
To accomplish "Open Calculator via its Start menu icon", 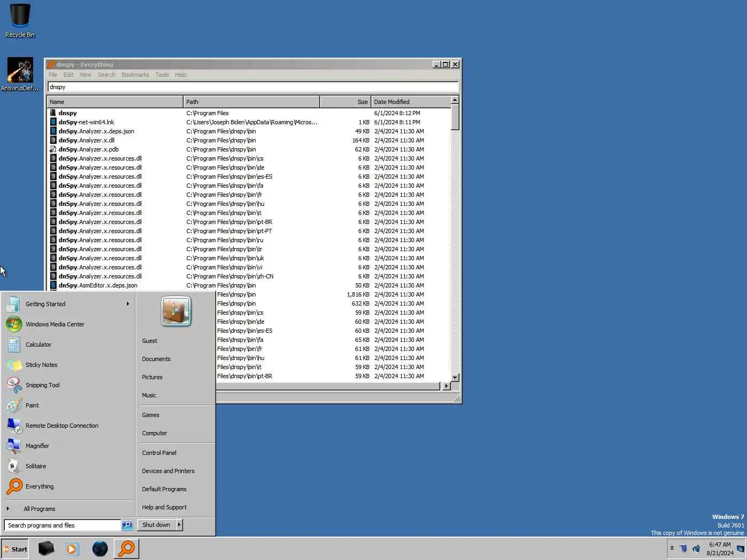I will click(14, 345).
